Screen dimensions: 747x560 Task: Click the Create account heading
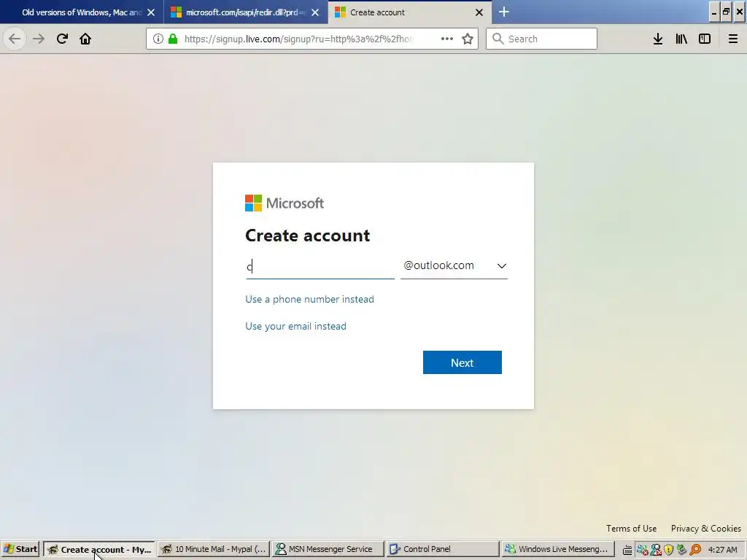307,236
